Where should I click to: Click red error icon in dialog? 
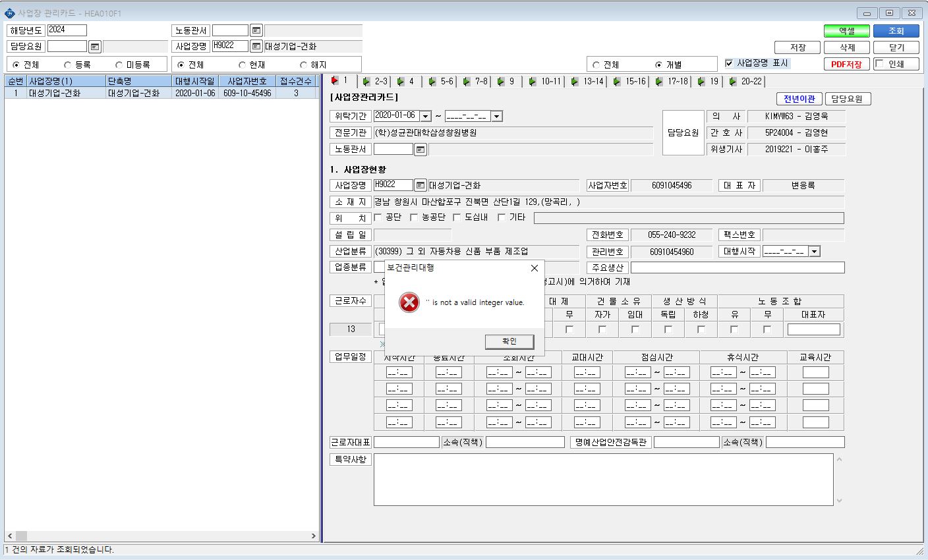click(x=409, y=302)
